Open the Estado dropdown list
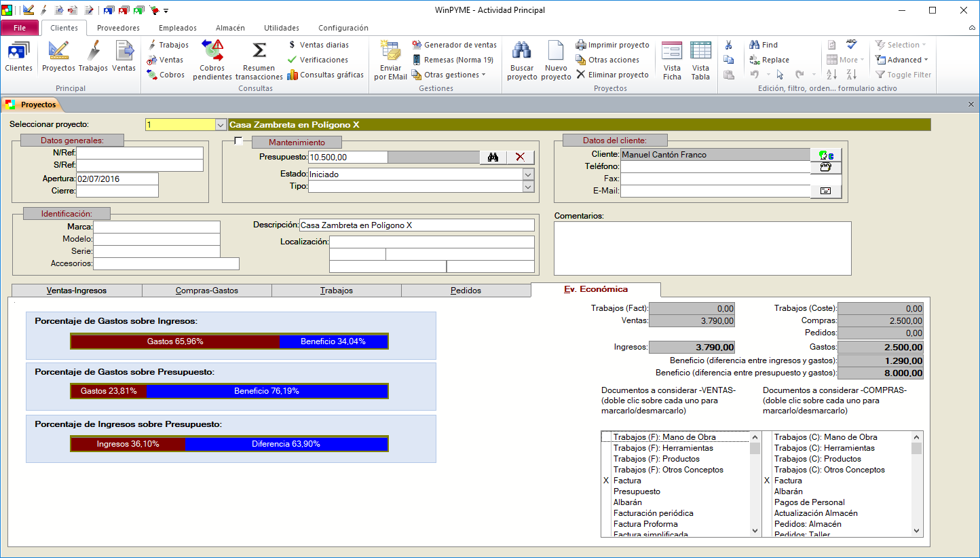Image resolution: width=980 pixels, height=558 pixels. point(528,174)
